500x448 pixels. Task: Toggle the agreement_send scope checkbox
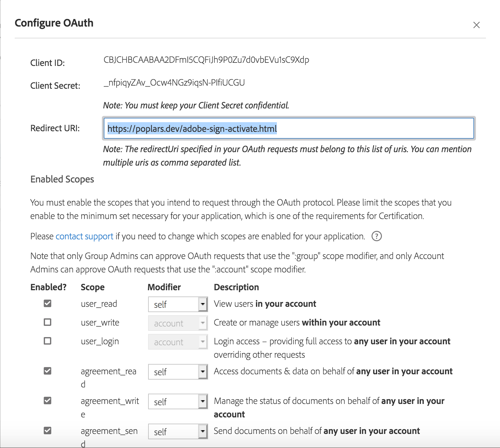[x=47, y=431]
